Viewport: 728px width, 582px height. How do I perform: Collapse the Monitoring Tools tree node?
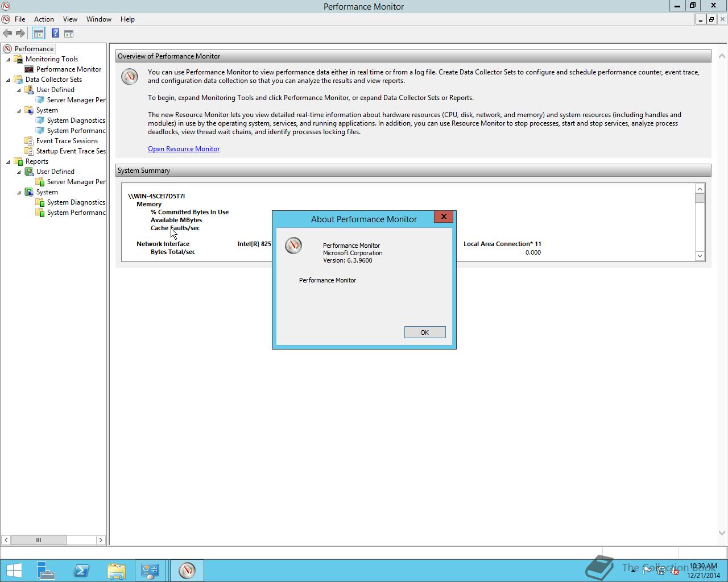pos(8,59)
